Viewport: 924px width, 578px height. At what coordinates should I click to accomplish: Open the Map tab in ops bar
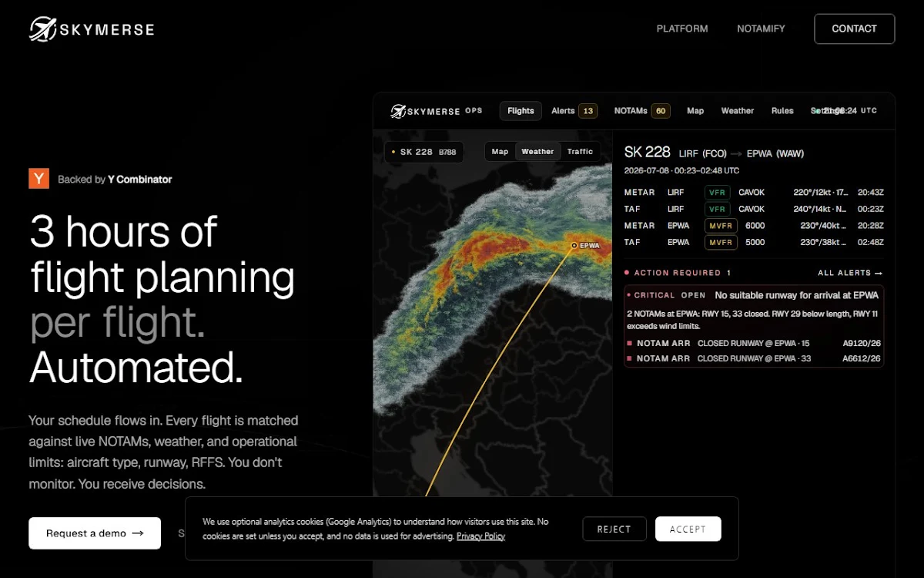coord(695,111)
